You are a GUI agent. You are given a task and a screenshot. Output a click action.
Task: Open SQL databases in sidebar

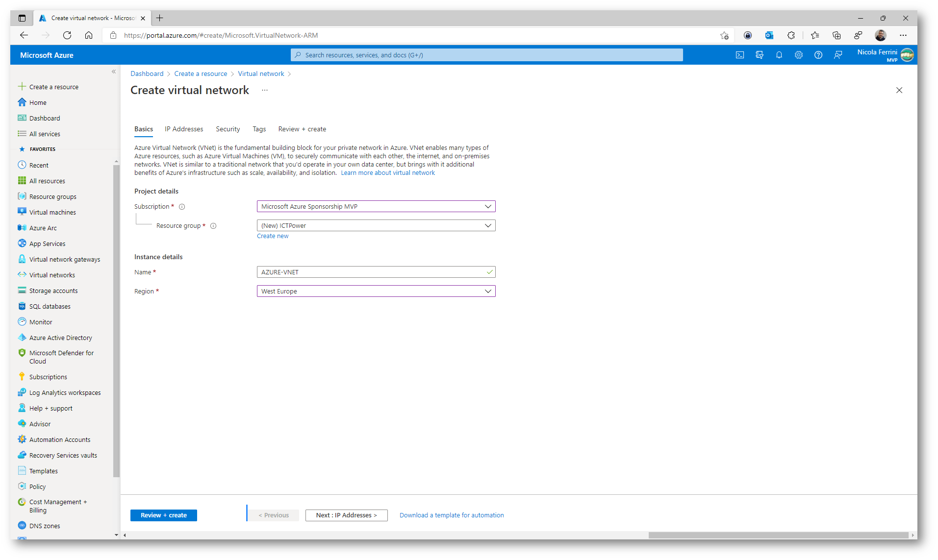pyautogui.click(x=50, y=306)
